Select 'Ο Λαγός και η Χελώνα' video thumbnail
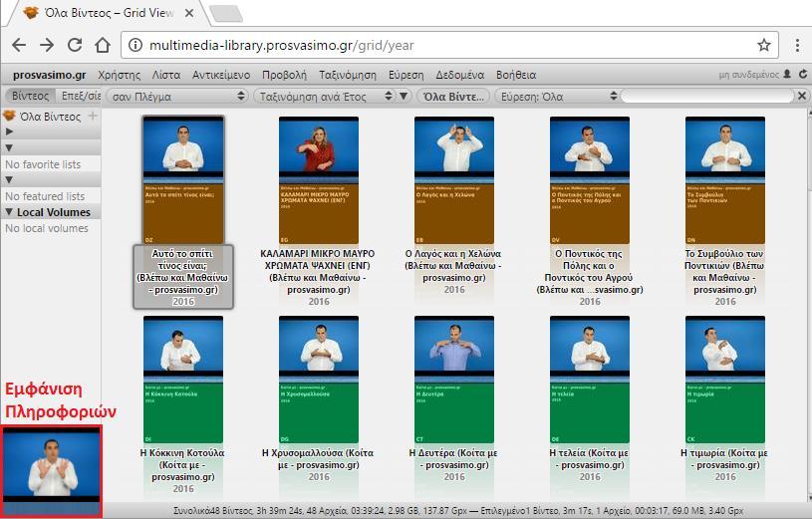 click(x=454, y=179)
